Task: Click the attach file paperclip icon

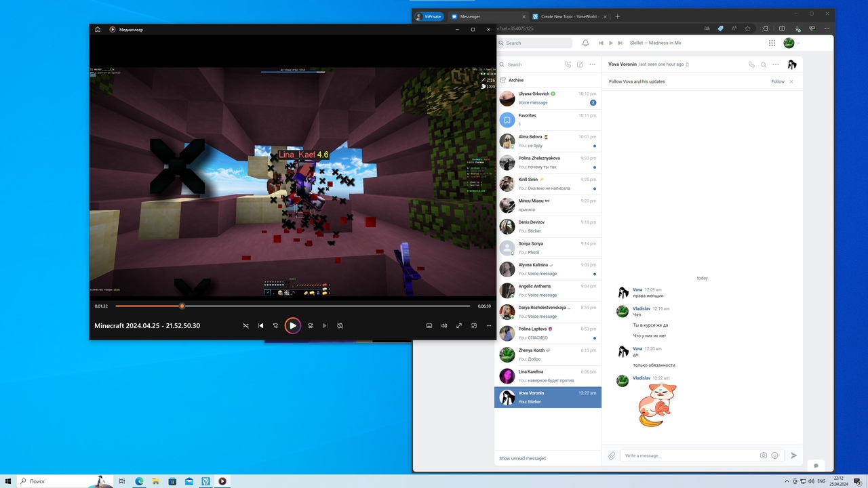Action: (612, 455)
